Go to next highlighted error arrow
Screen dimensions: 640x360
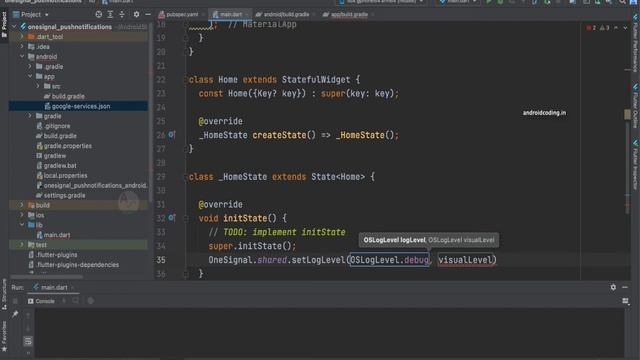pyautogui.click(x=625, y=28)
